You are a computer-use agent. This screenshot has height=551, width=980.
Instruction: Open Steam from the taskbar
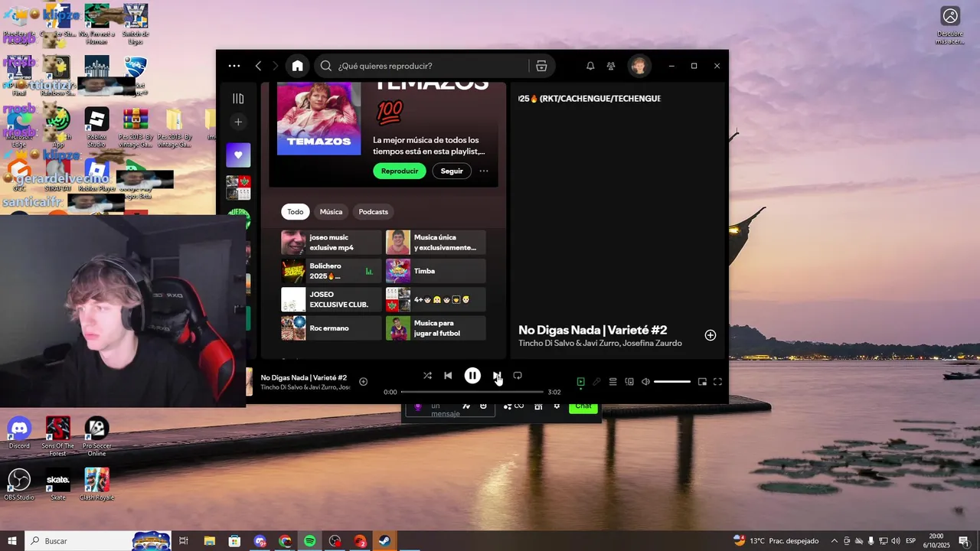pyautogui.click(x=384, y=541)
